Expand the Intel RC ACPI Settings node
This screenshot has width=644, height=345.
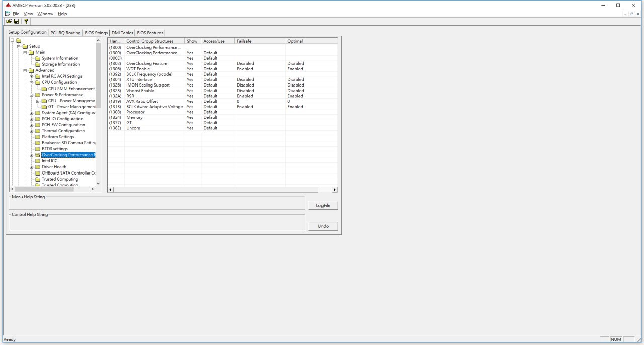(31, 76)
